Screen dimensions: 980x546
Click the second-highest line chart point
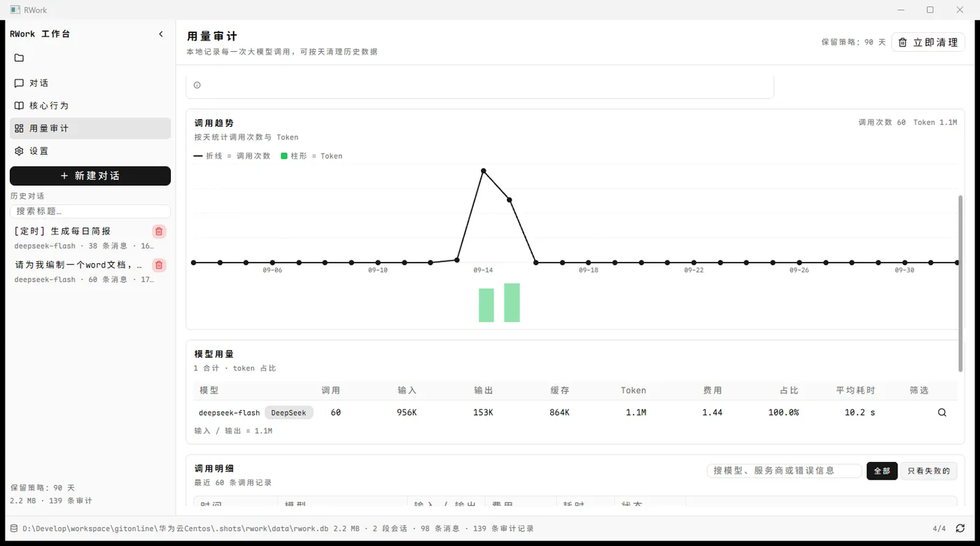tap(510, 200)
